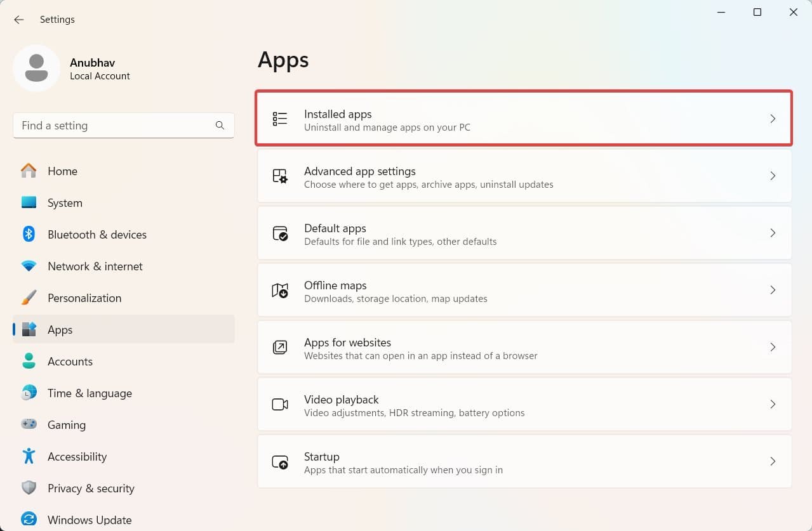The image size is (812, 531).
Task: Click the search magnifier icon
Action: [220, 126]
